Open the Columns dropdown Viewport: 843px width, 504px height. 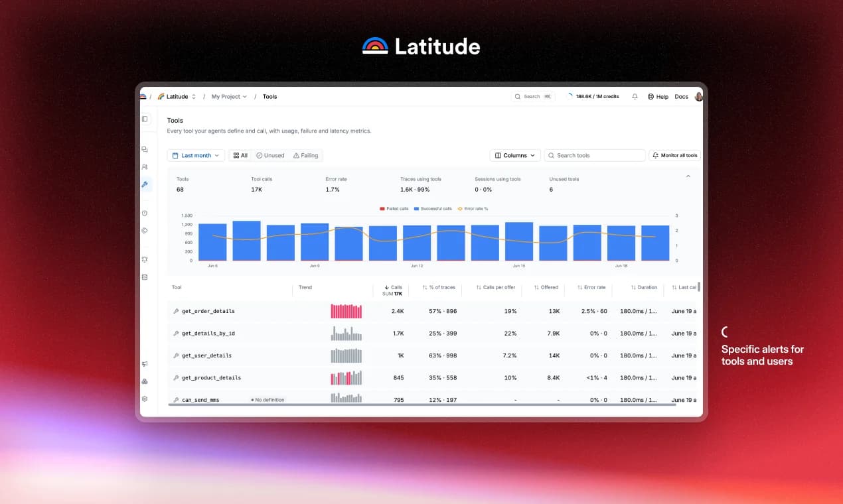(515, 155)
